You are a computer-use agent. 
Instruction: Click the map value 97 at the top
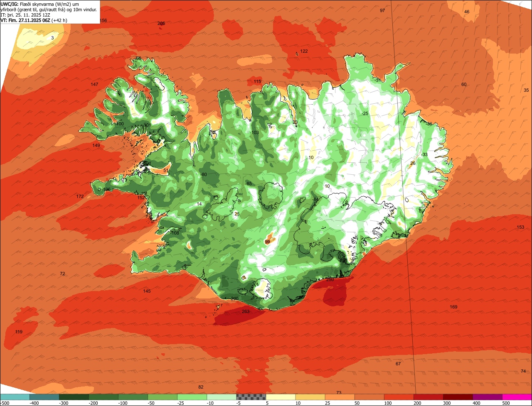coord(382,10)
